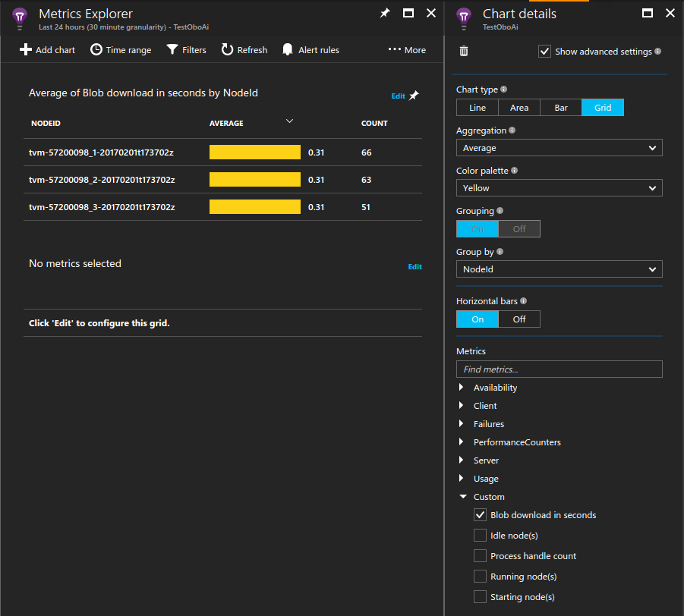
Task: Open the Aggregation dropdown
Action: click(559, 148)
